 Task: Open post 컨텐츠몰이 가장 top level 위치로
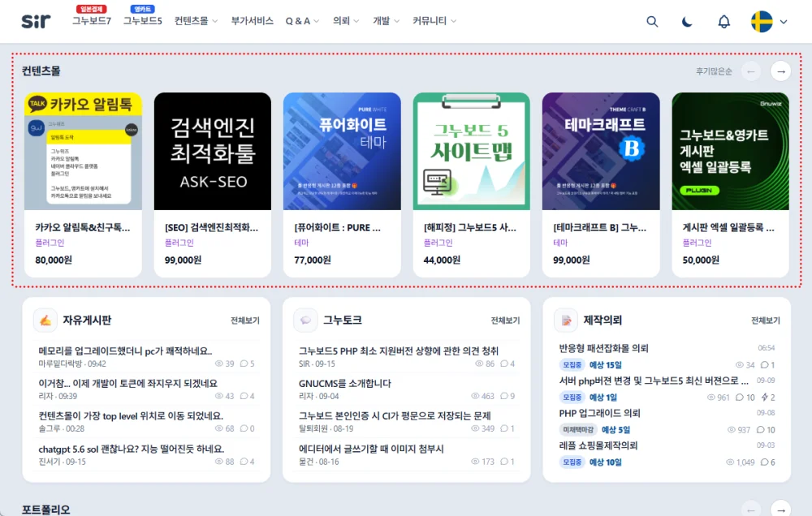pos(131,415)
